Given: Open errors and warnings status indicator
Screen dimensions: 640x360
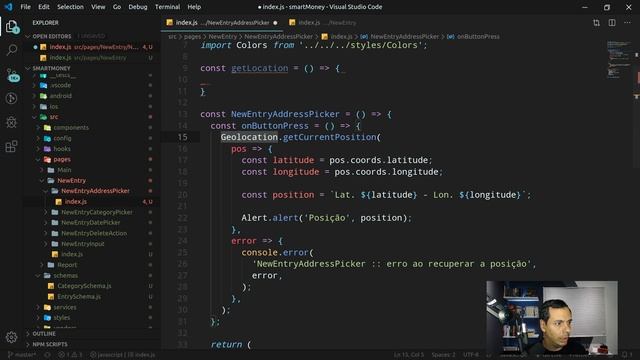Looking at the screenshot, I should (69, 355).
